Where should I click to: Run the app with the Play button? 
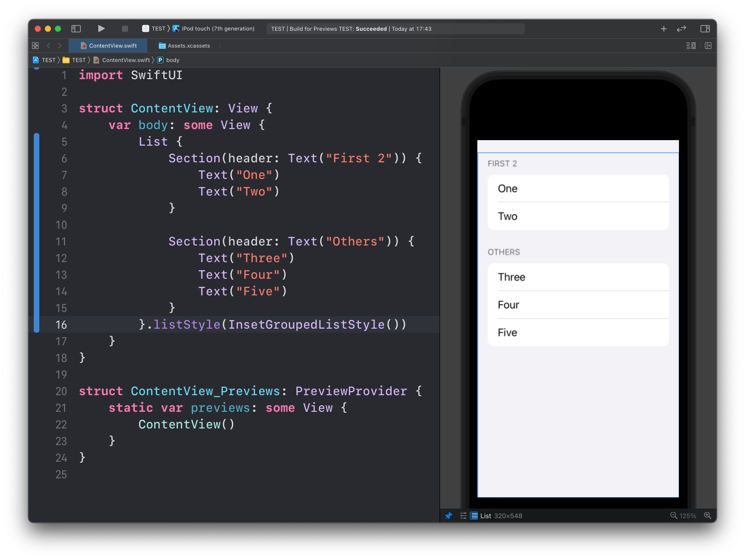pyautogui.click(x=101, y=28)
